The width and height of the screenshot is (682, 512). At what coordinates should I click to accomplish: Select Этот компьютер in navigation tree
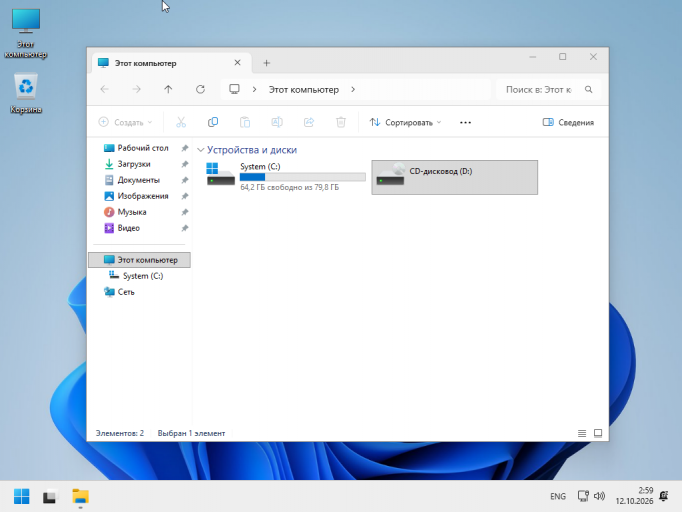139,260
